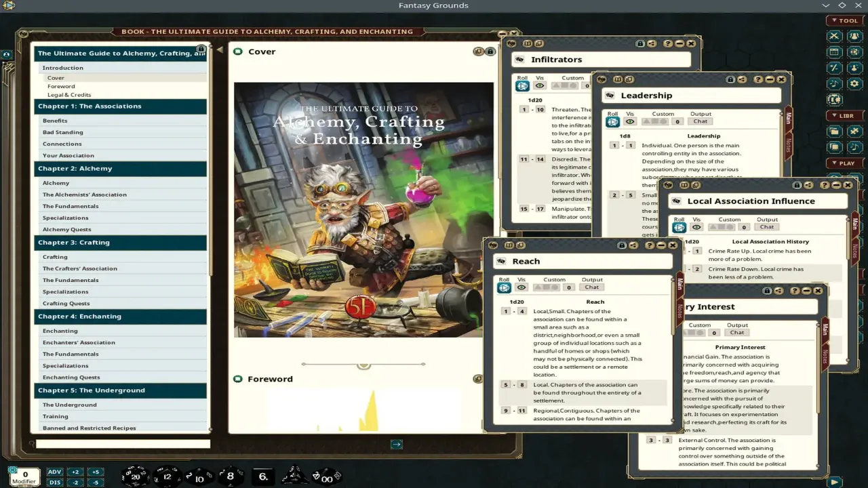Toggle the Vis eye in Infiltrators table
The image size is (868, 488).
pyautogui.click(x=540, y=85)
